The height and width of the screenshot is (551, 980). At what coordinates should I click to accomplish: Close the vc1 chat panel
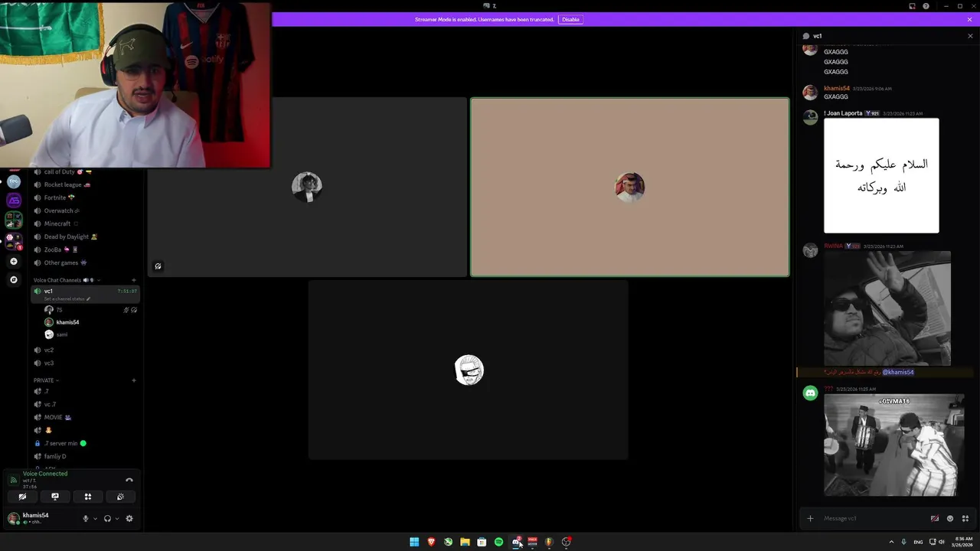point(970,36)
